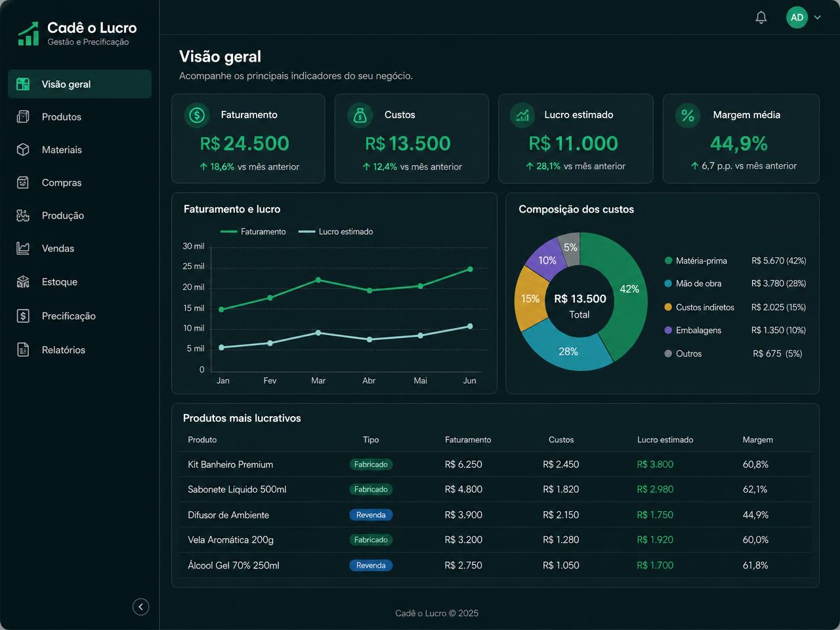
Task: Click the yellow 15% donut segment
Action: 530,299
